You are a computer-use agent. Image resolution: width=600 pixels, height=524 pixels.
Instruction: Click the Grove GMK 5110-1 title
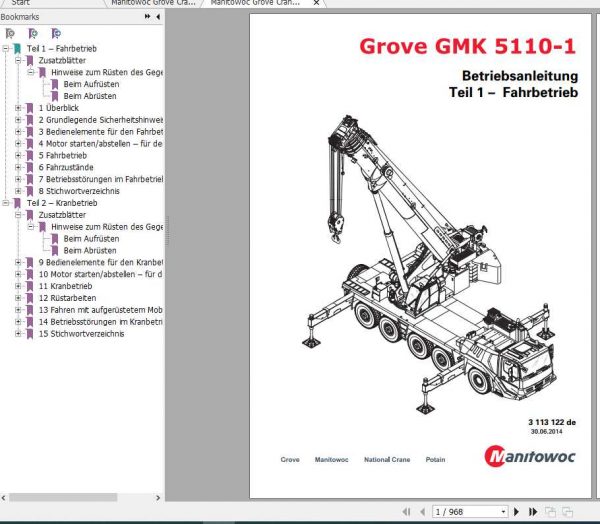(468, 46)
